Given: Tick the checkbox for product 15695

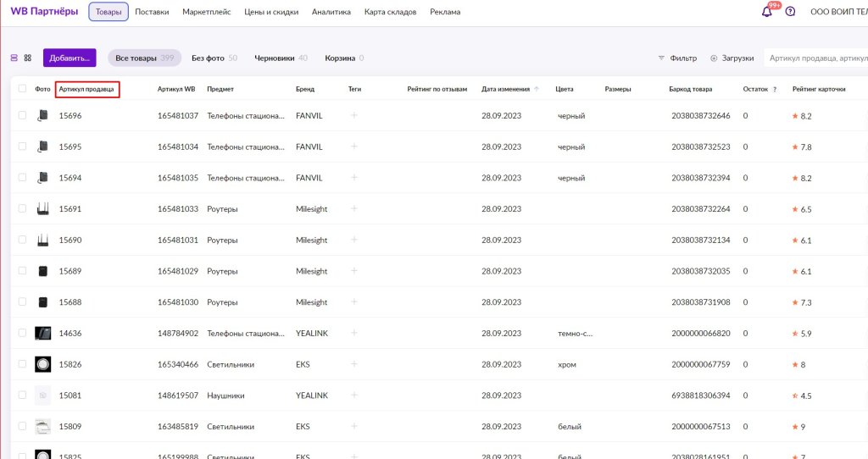Looking at the screenshot, I should tap(22, 147).
